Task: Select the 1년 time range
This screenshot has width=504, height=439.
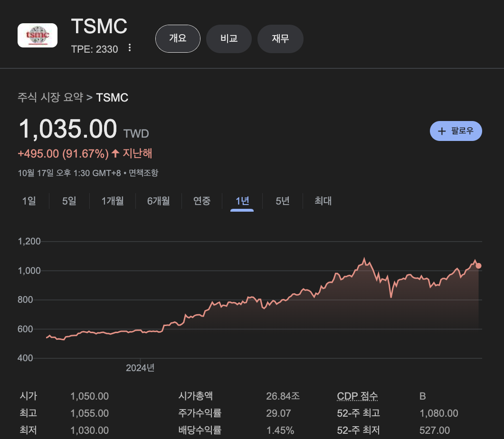Action: (x=242, y=201)
